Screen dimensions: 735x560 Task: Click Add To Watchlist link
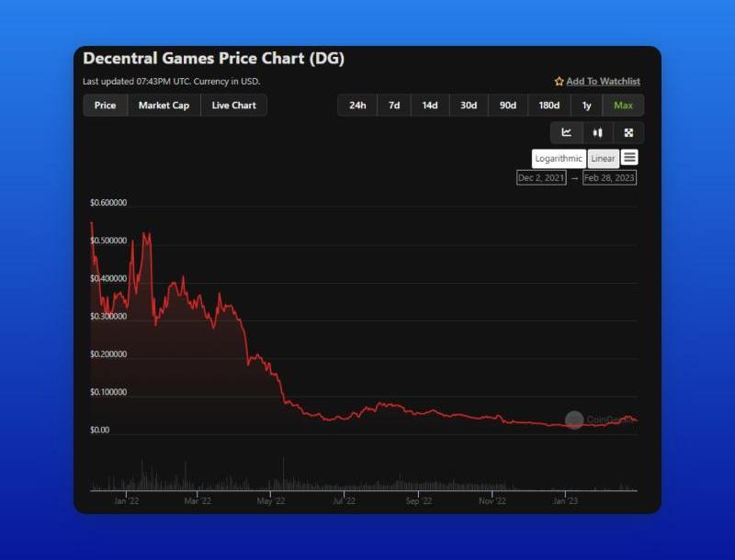click(x=603, y=82)
